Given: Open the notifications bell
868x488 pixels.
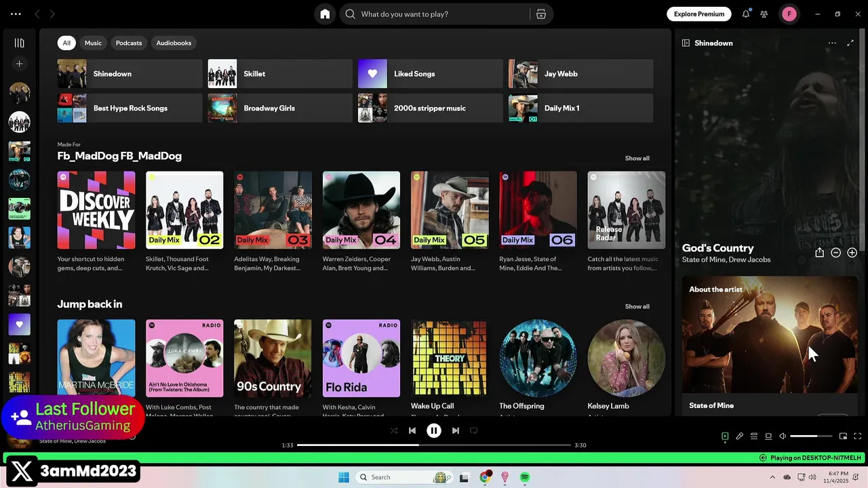Looking at the screenshot, I should [746, 14].
